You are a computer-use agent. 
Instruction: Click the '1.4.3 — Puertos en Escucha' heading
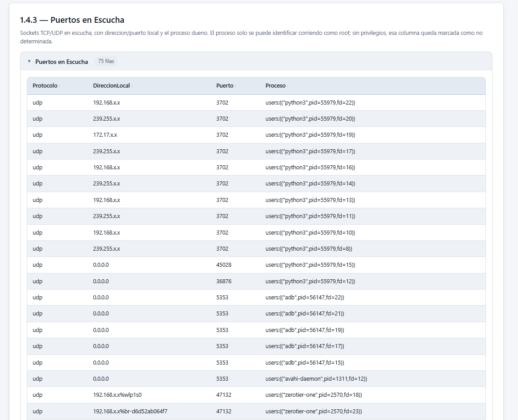[x=72, y=20]
